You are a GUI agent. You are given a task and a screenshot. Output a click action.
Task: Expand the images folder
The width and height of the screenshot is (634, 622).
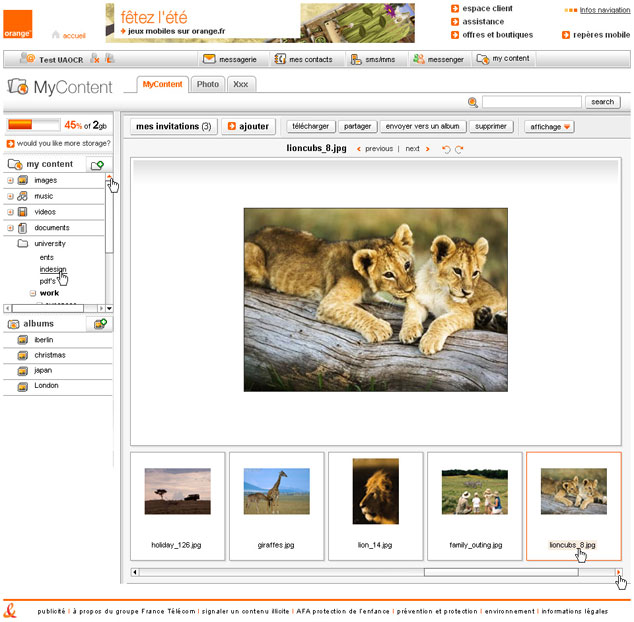[11, 180]
